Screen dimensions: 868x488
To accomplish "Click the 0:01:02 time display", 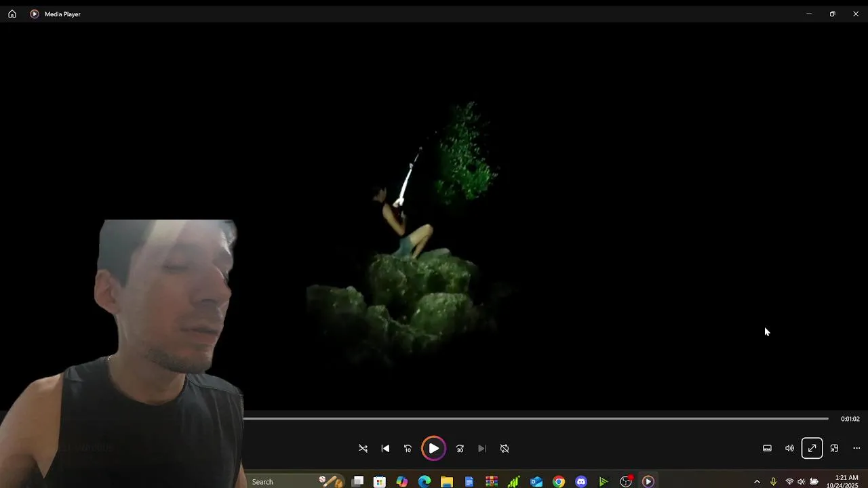I will coord(850,419).
